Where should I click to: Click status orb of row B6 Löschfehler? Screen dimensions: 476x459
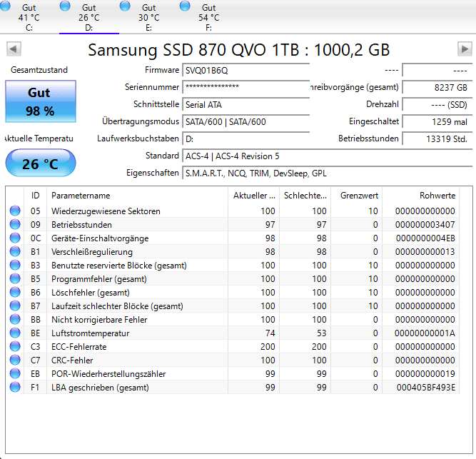pyautogui.click(x=15, y=292)
